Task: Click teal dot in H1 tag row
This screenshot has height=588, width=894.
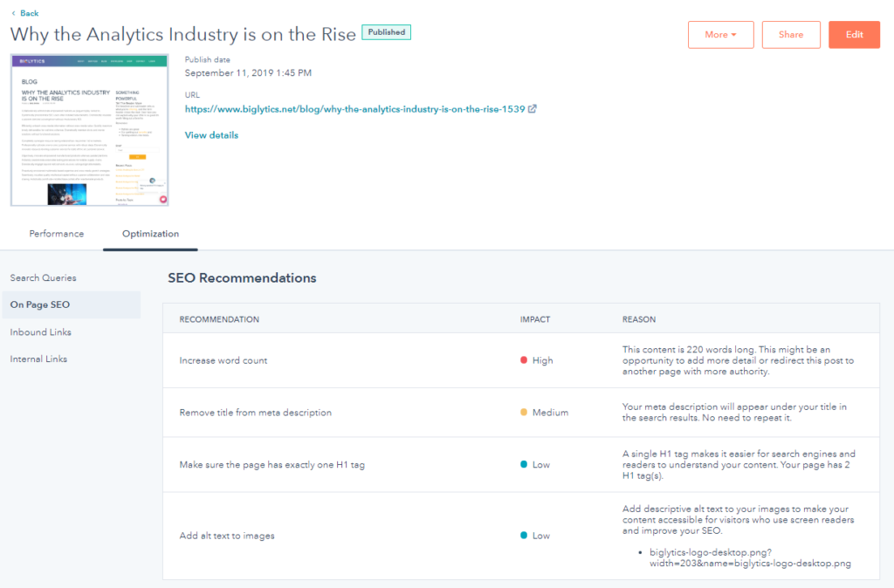Action: [x=524, y=464]
